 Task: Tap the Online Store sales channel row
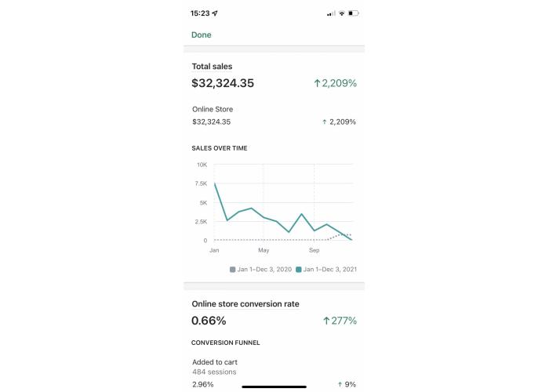tap(274, 115)
